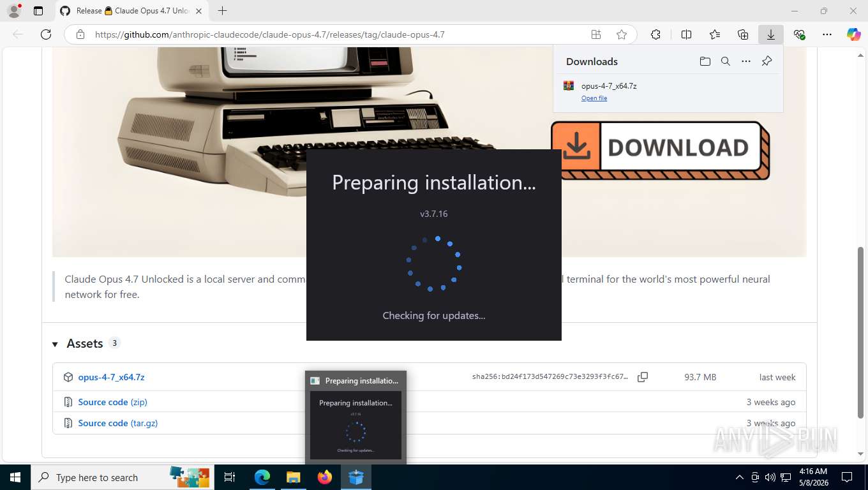
Task: Click the Assets count badge 3
Action: tap(114, 343)
